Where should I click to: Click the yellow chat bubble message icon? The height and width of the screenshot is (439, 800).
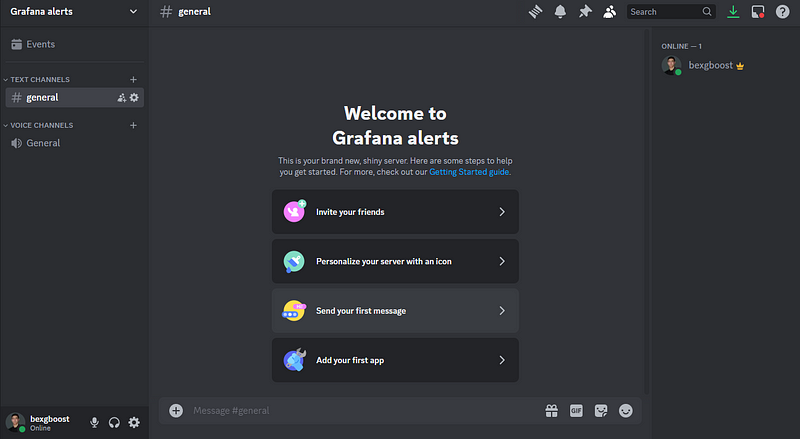[294, 311]
